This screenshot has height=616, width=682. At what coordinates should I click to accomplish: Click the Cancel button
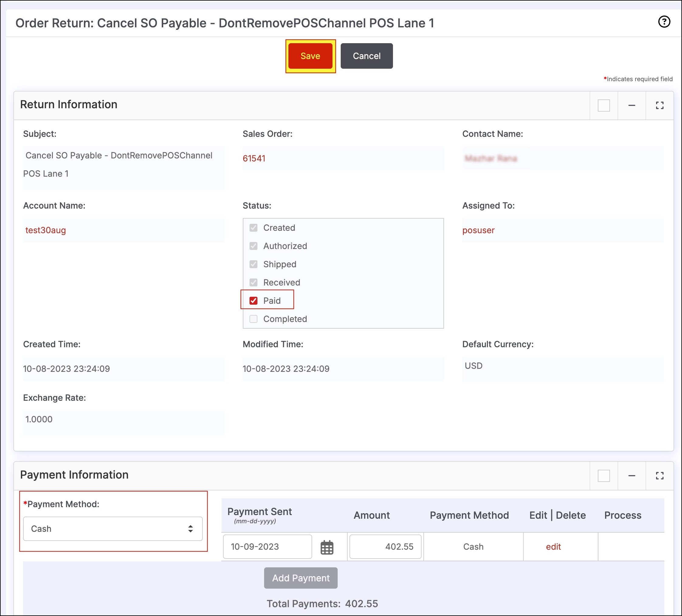click(366, 56)
